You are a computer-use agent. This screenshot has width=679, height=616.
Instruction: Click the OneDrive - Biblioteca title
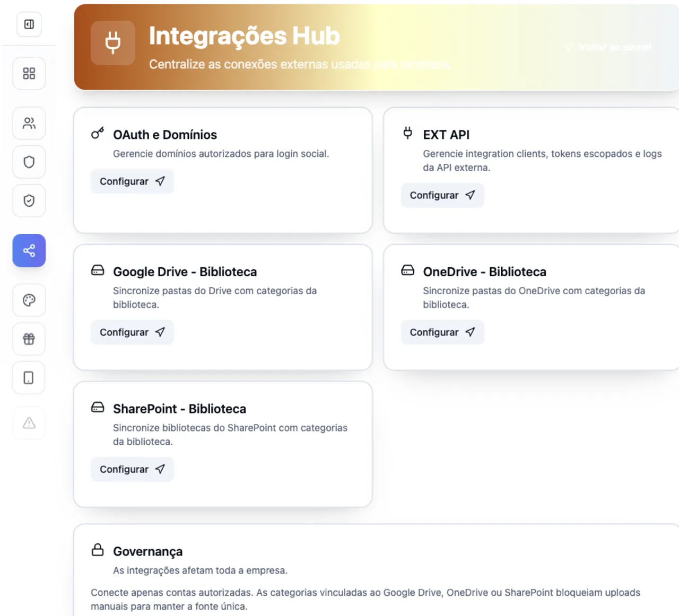click(x=485, y=272)
